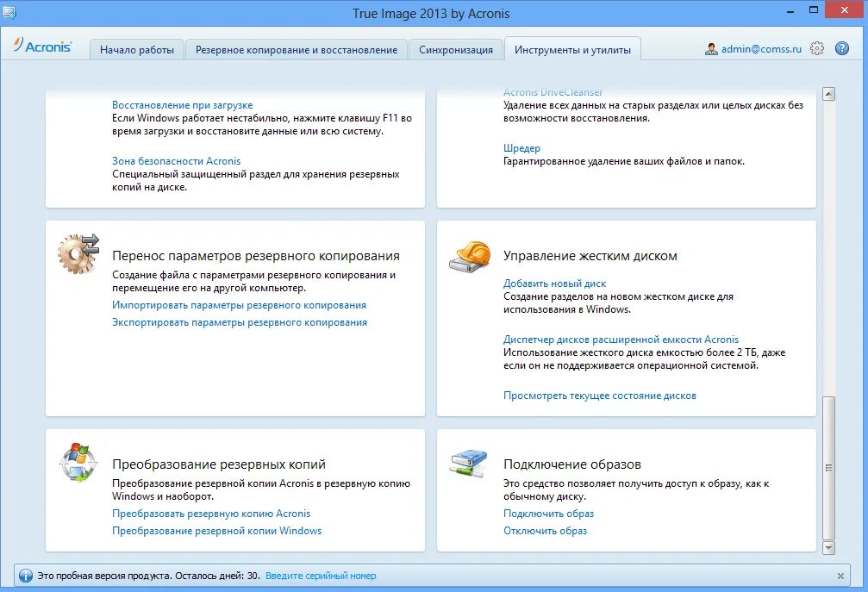Maximize the True Image window
Image resolution: width=868 pixels, height=592 pixels.
813,10
